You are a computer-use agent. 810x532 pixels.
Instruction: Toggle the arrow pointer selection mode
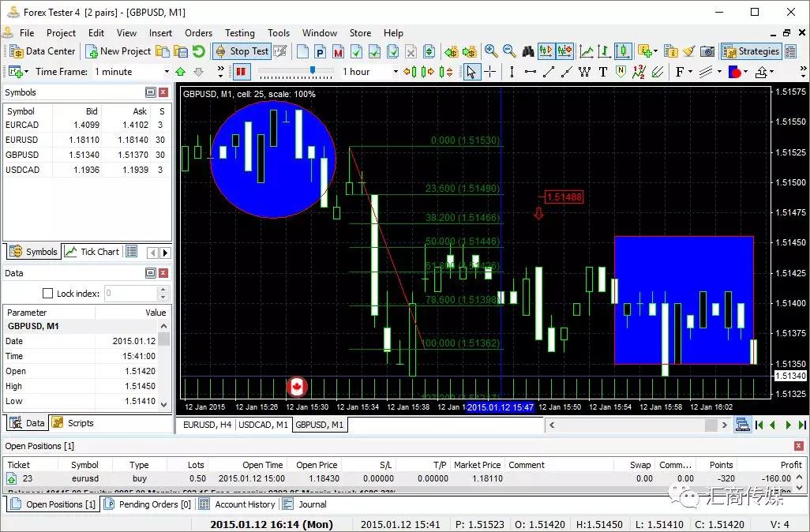coord(471,72)
